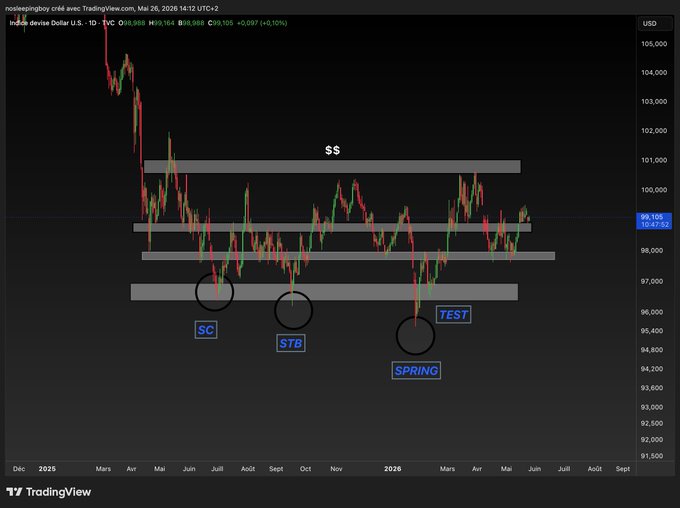This screenshot has height=508, width=680.
Task: Click the 2025 label on the time axis
Action: [x=47, y=469]
